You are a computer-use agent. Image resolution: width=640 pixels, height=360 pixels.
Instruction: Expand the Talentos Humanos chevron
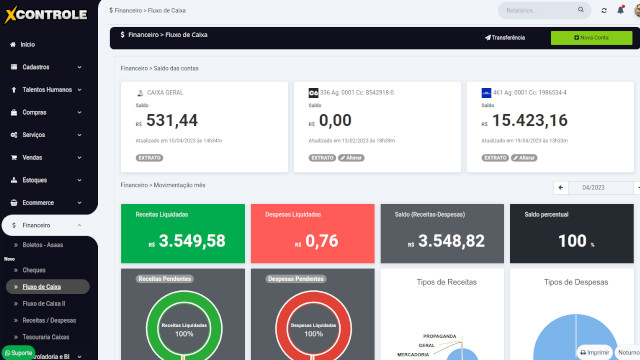(x=79, y=90)
